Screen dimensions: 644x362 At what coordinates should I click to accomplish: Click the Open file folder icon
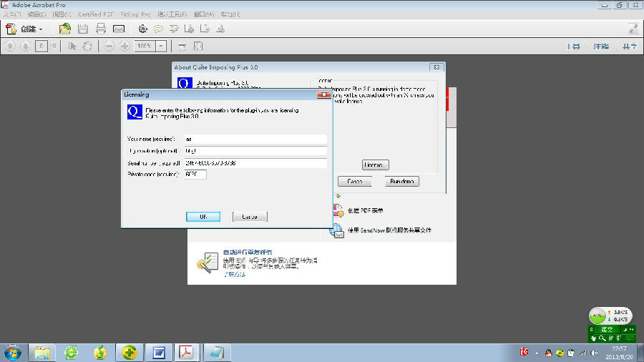(64, 29)
